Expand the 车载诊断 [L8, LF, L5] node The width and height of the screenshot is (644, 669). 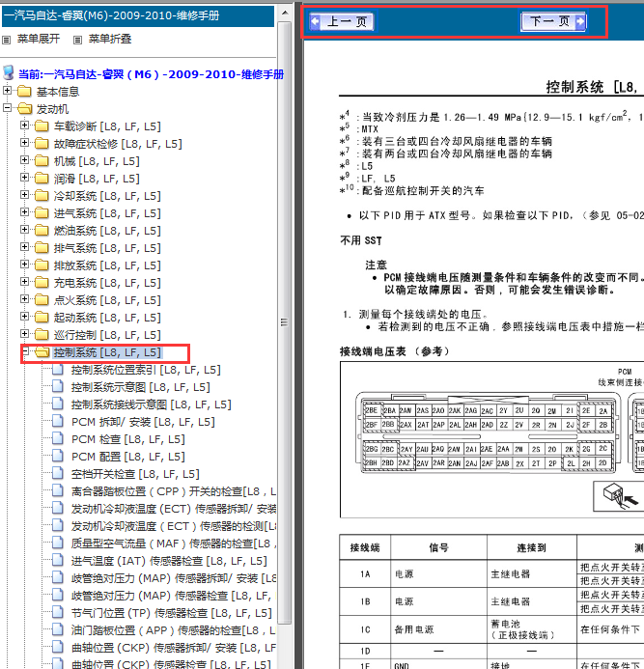pos(24,125)
